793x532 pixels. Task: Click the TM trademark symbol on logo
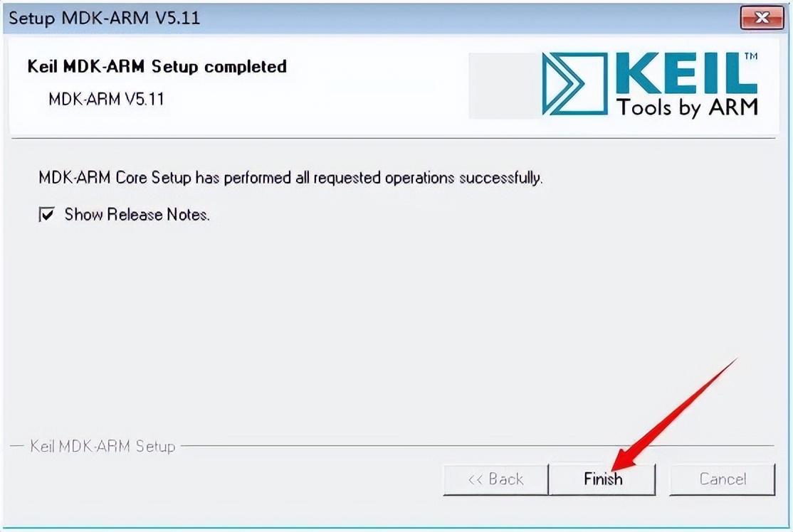pos(750,56)
